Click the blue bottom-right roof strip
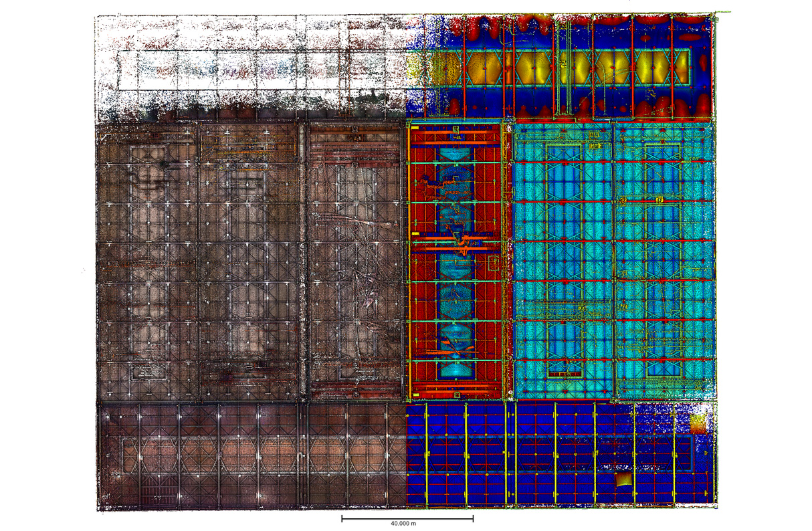812x531 pixels. click(x=561, y=453)
